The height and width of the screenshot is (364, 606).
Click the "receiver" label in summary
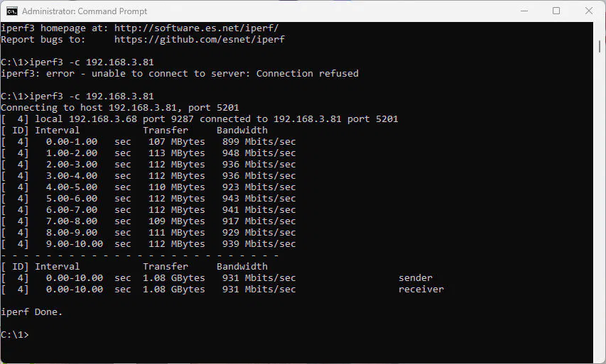pyautogui.click(x=421, y=289)
